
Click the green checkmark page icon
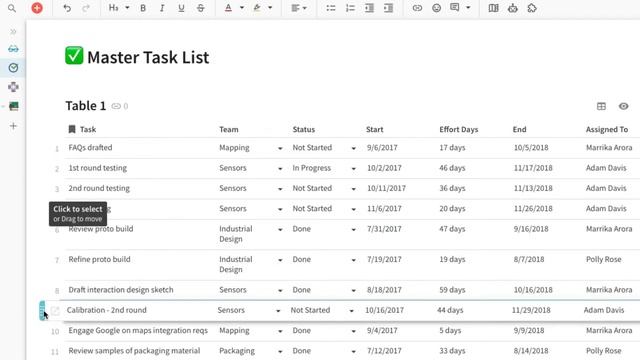[74, 56]
